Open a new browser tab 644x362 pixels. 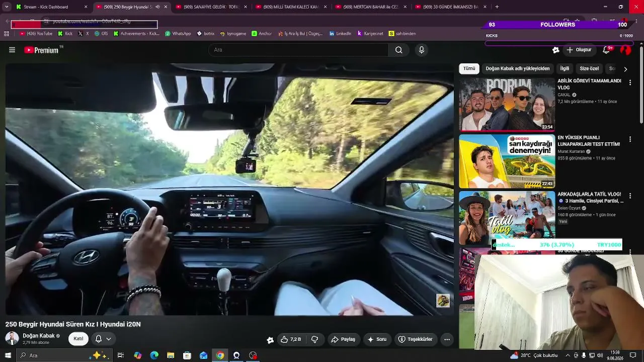[497, 7]
